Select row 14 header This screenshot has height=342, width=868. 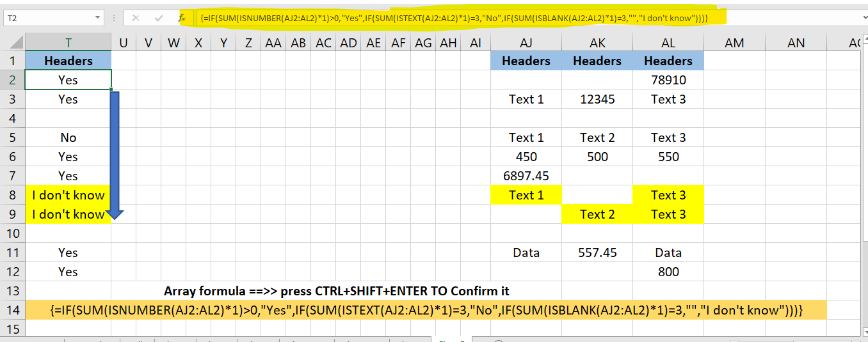12,310
